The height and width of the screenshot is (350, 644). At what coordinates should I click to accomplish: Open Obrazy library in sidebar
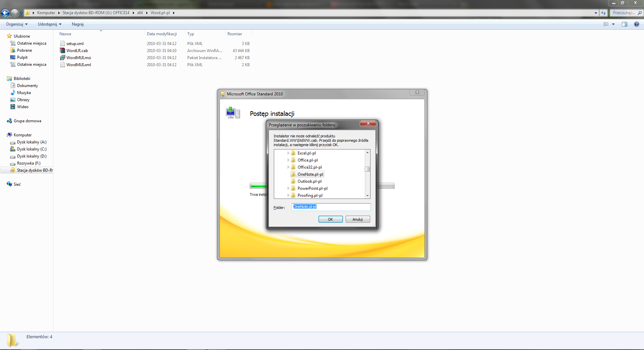[x=23, y=100]
